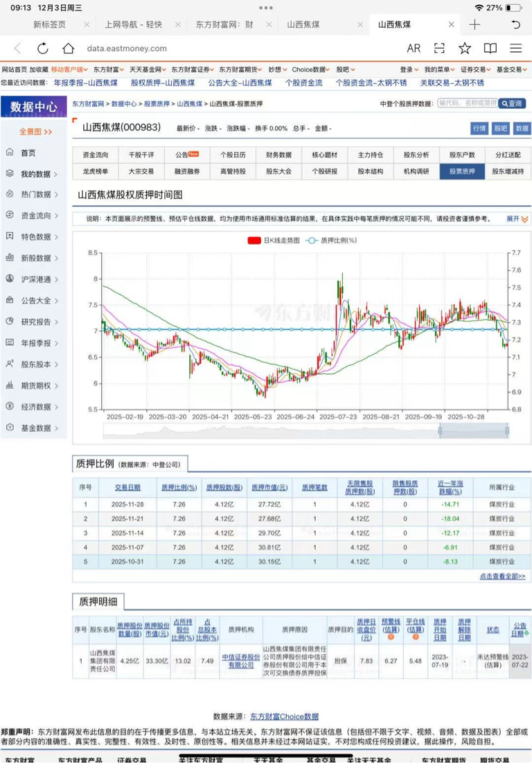Open reading mode book icon
The height and width of the screenshot is (763, 532).
click(x=490, y=49)
